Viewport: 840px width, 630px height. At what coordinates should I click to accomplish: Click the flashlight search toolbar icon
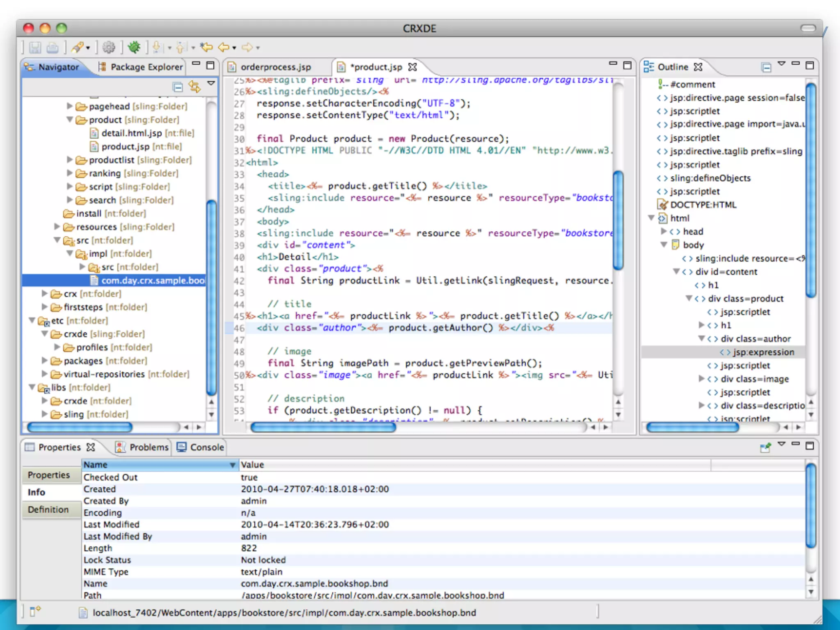click(x=77, y=47)
